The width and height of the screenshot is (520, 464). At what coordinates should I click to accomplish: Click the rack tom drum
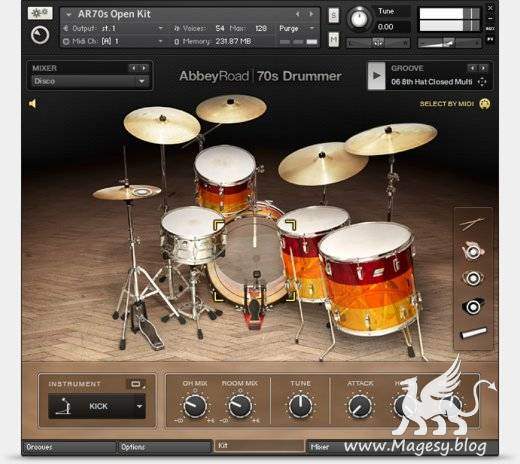pyautogui.click(x=225, y=178)
